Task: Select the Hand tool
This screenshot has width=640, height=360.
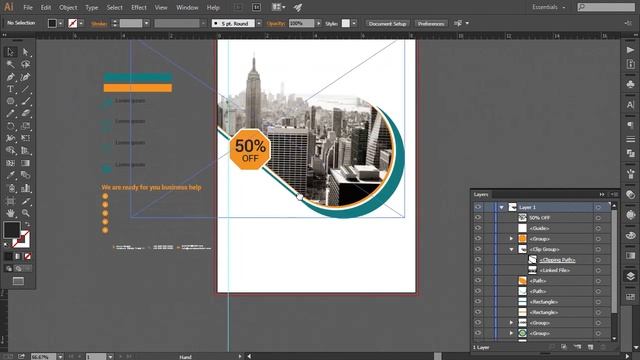Action: [11, 213]
